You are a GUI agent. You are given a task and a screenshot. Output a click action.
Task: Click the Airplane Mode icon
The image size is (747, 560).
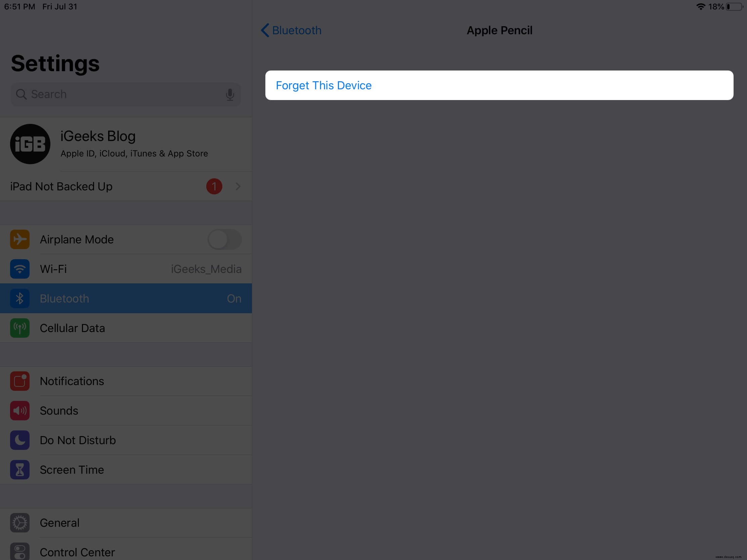pos(20,239)
